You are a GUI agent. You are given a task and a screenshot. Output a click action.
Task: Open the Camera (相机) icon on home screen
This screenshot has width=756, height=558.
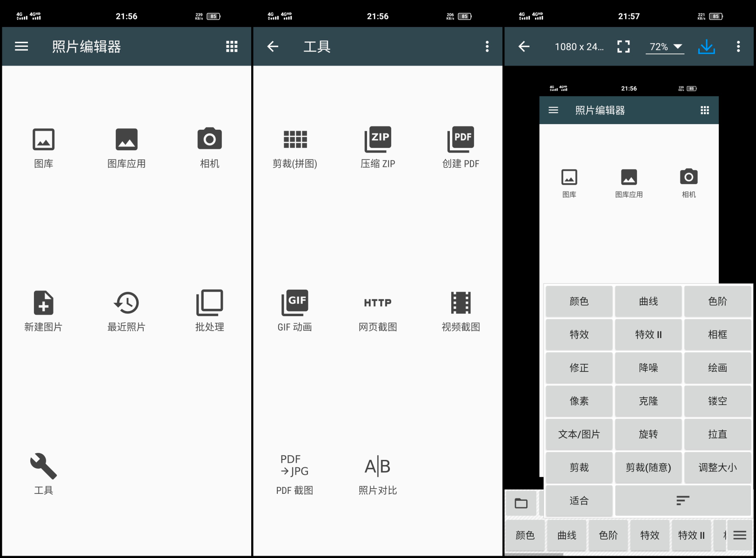(209, 139)
